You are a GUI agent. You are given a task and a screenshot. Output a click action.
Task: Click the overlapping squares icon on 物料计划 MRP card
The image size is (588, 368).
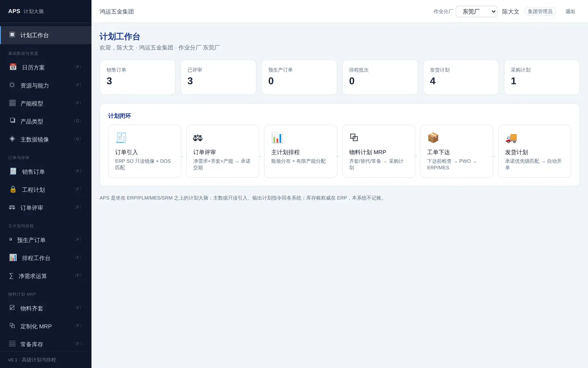[354, 137]
